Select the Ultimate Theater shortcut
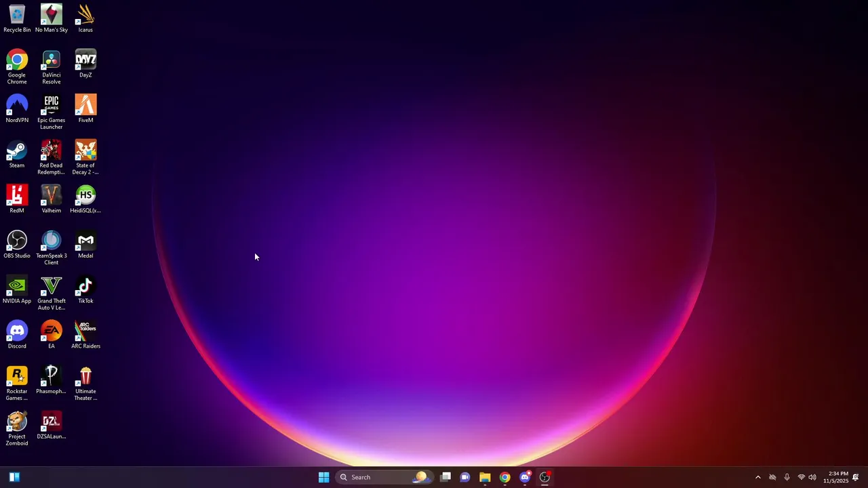 click(85, 383)
